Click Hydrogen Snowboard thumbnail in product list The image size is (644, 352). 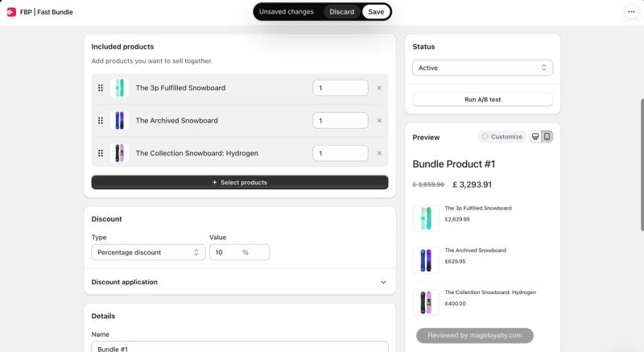pyautogui.click(x=119, y=153)
